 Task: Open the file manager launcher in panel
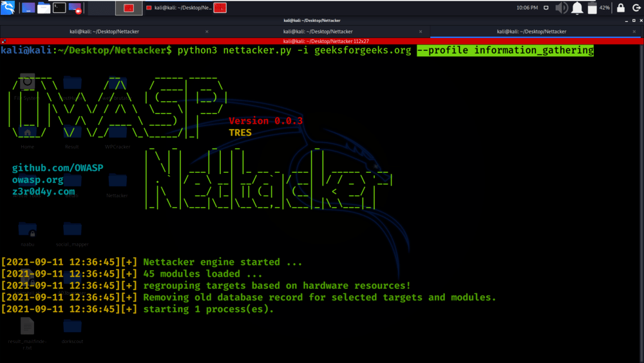44,8
